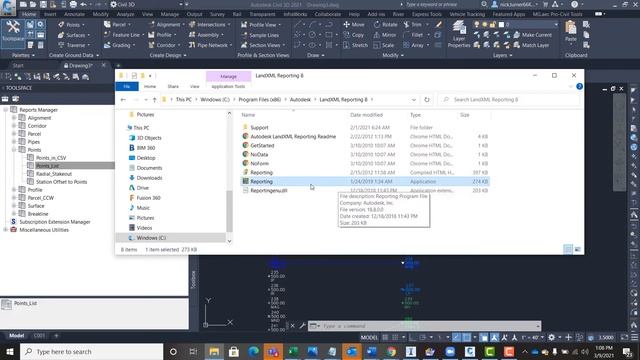Click Make Current layer button

533,35
